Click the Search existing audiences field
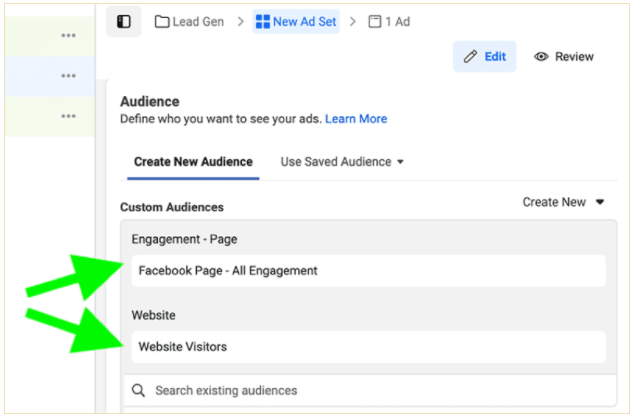This screenshot has height=419, width=636. tap(370, 391)
